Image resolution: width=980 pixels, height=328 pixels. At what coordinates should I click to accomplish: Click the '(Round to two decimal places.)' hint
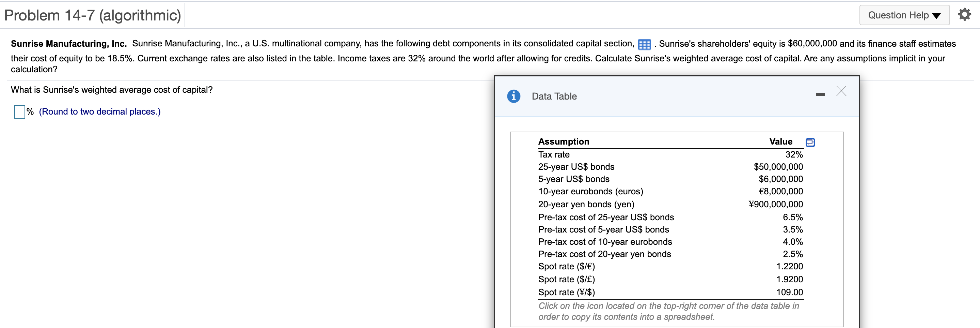(x=100, y=111)
